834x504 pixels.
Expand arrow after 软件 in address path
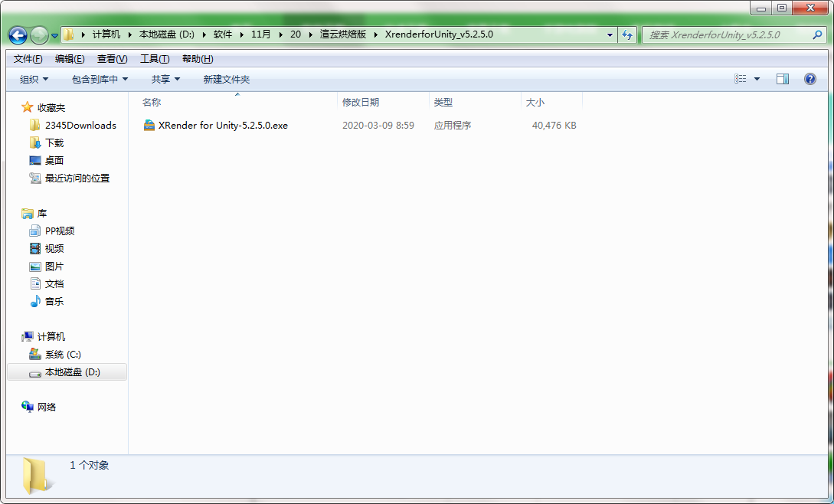point(241,34)
